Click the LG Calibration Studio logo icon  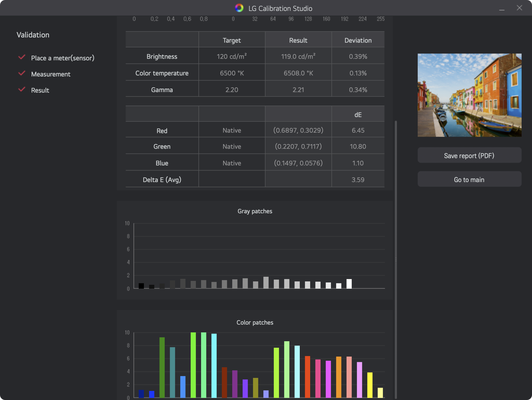(x=239, y=8)
